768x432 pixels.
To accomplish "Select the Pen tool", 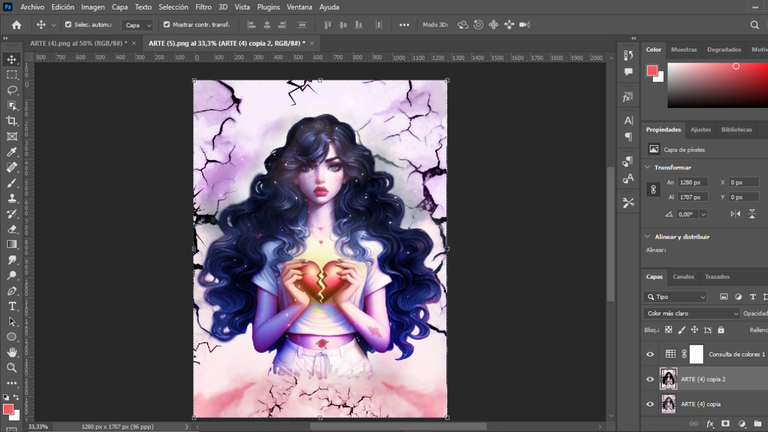I will coord(12,291).
